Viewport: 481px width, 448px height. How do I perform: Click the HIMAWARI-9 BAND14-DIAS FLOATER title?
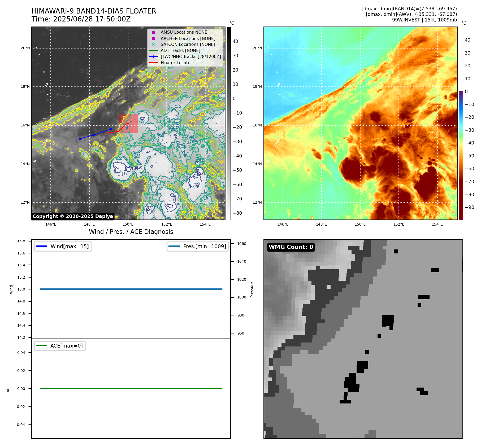[x=94, y=11]
